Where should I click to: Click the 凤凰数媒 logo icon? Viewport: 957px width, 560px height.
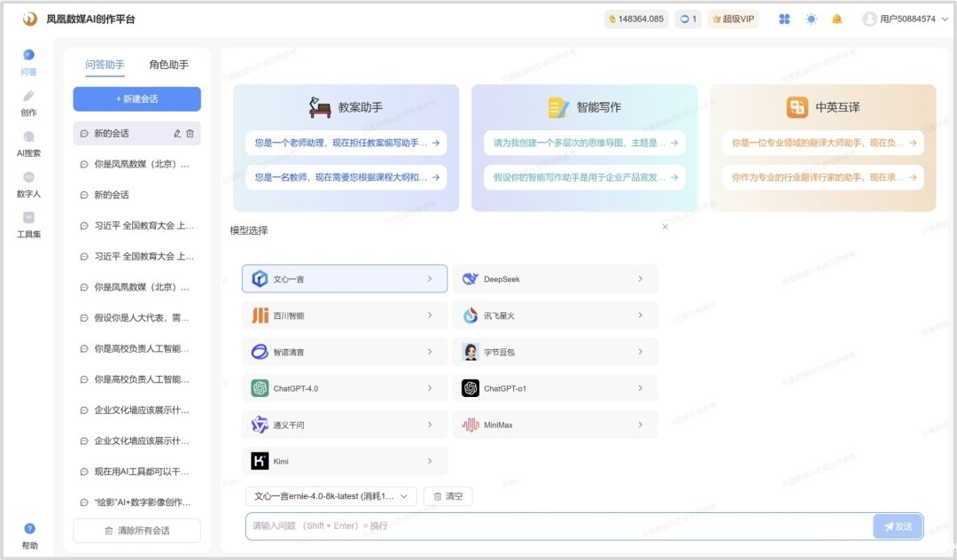[x=30, y=19]
